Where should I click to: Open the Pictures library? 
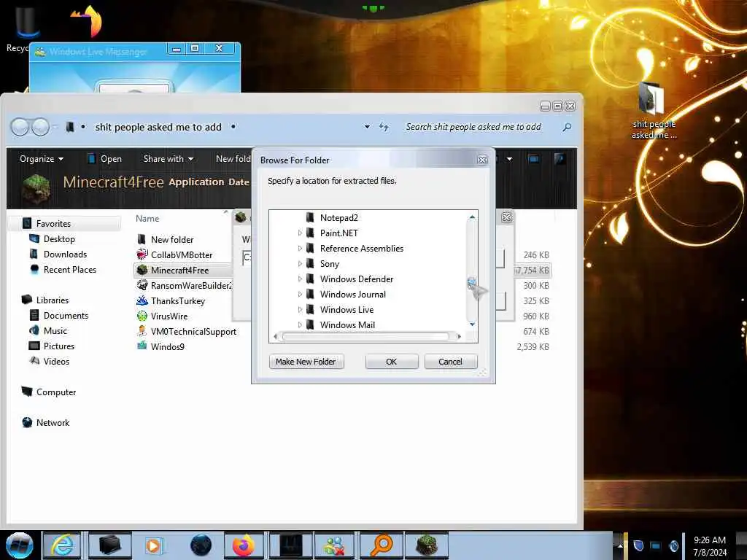pyautogui.click(x=58, y=346)
